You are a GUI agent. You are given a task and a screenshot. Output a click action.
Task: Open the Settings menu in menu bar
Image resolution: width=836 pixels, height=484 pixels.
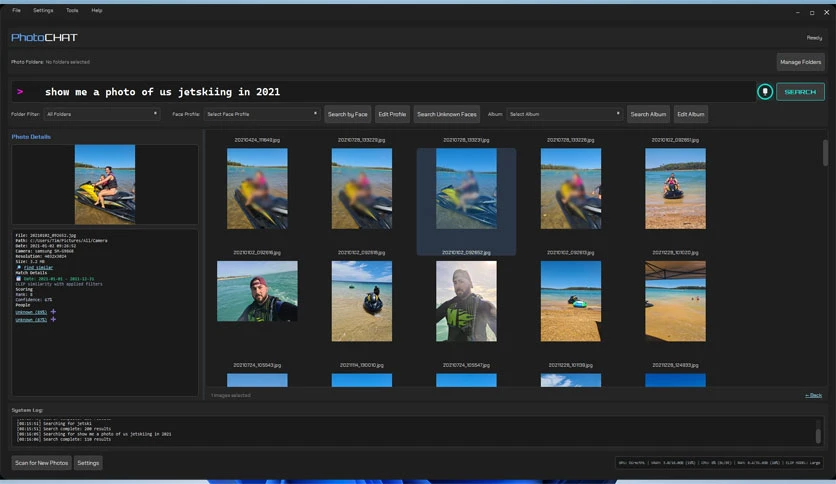43,11
